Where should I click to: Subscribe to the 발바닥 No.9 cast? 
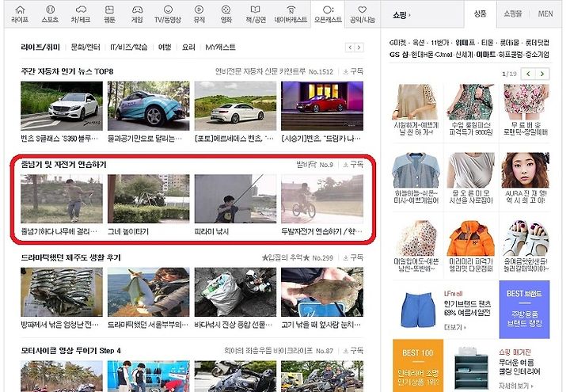tap(353, 165)
